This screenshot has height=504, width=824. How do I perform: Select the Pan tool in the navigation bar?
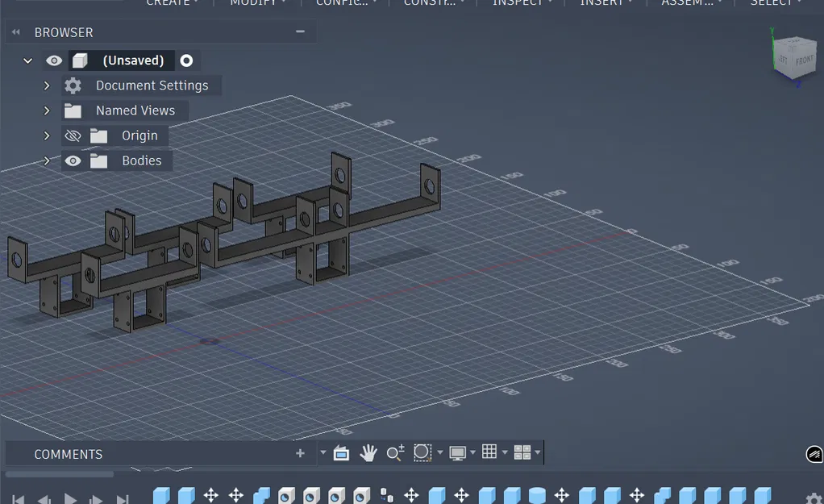[368, 452]
